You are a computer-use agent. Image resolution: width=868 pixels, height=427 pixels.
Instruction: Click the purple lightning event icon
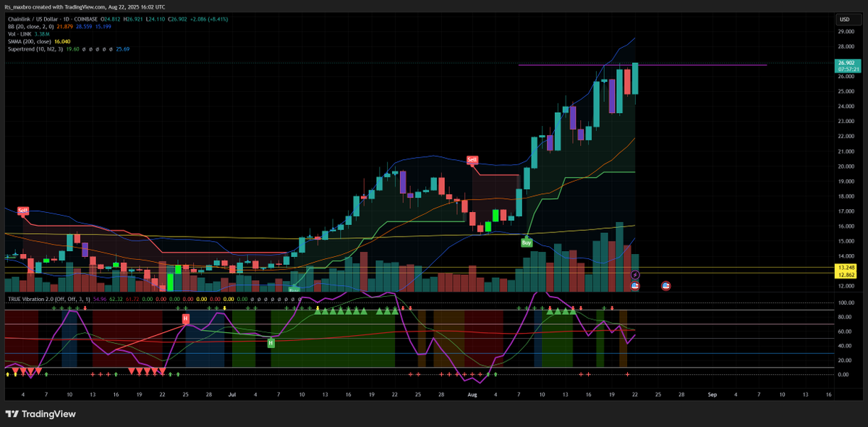click(x=634, y=274)
